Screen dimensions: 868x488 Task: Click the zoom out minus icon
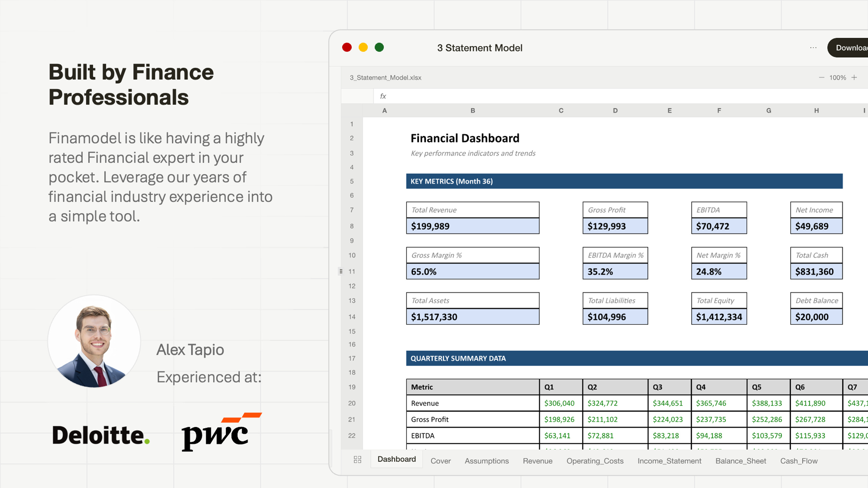(x=821, y=78)
